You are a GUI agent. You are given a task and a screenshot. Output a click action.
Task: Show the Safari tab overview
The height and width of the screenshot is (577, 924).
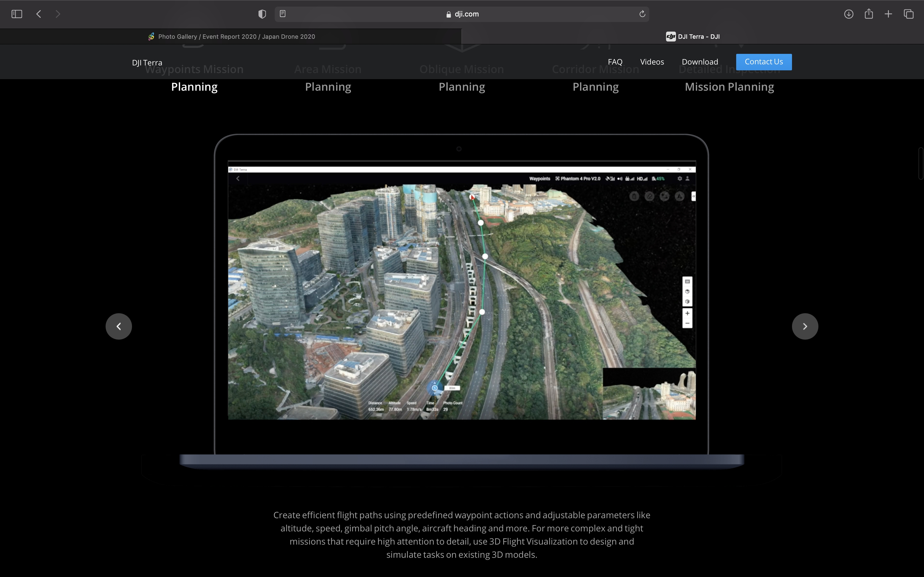(x=909, y=14)
